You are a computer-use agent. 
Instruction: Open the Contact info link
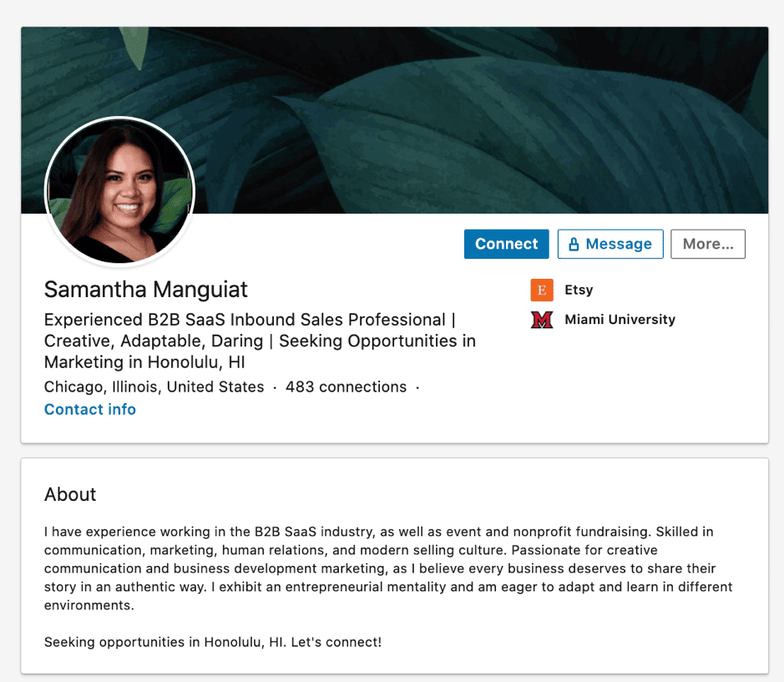click(89, 409)
